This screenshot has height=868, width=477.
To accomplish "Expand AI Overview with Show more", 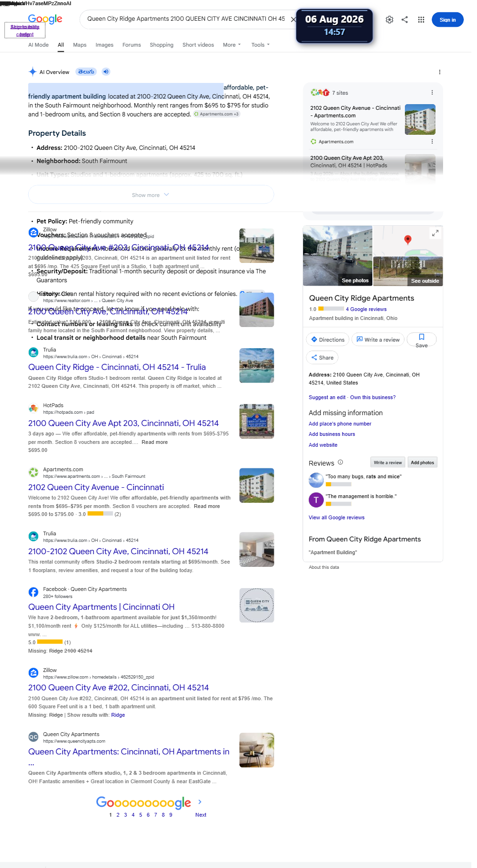I will point(151,195).
